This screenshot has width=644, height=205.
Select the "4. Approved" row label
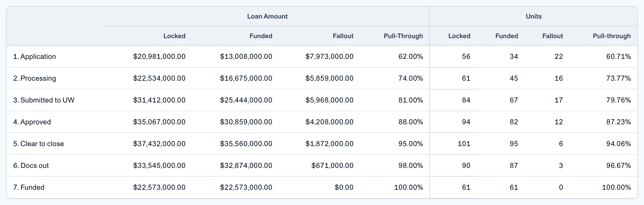pos(32,122)
